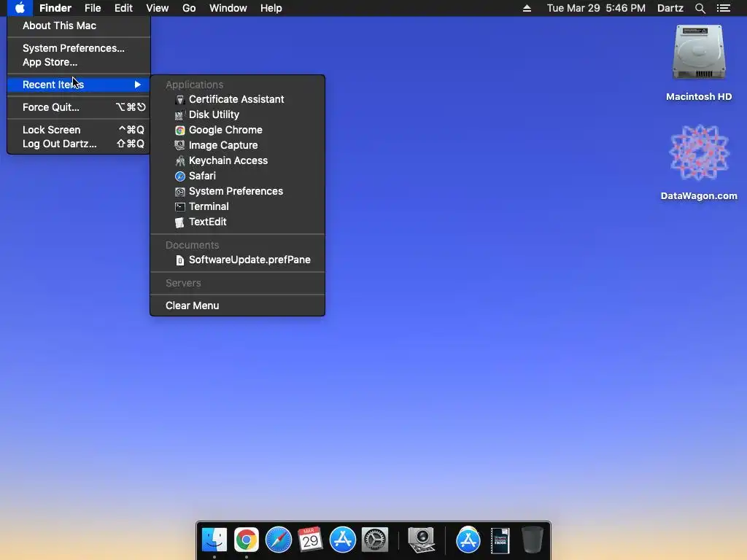Open Google Chrome from Recent Items
The height and width of the screenshot is (560, 747).
click(x=237, y=130)
